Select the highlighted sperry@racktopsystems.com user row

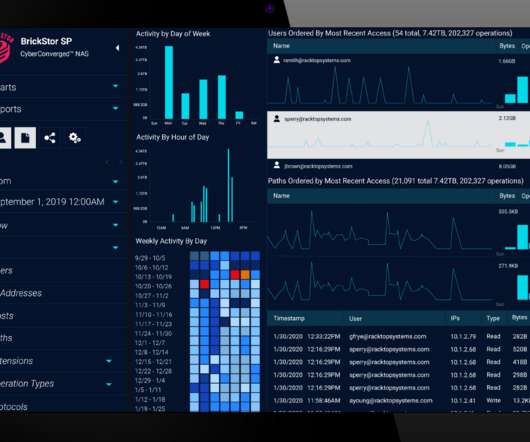click(399, 135)
